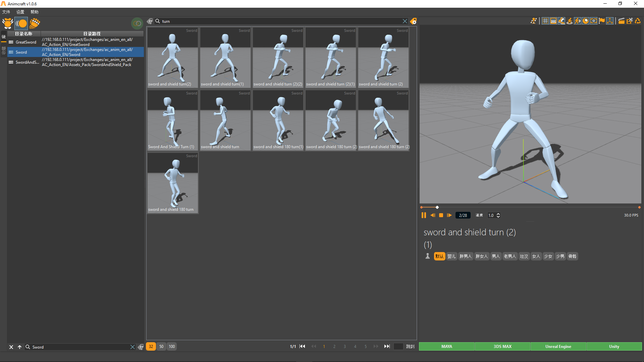This screenshot has height=362, width=644.
Task: Show 100 items per page
Action: (x=172, y=347)
